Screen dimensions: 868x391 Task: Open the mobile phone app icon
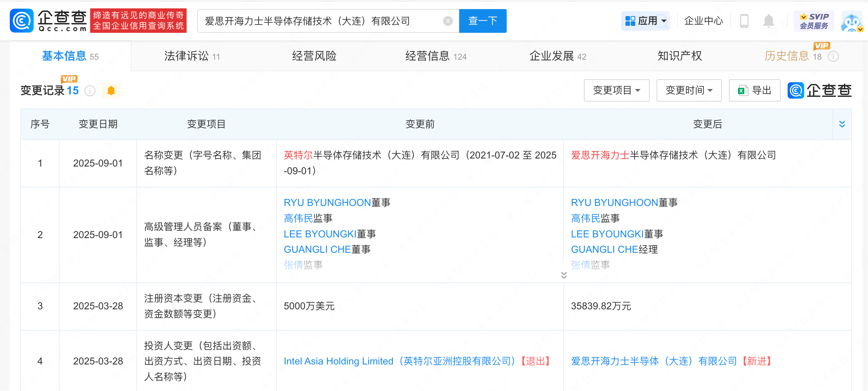point(744,21)
